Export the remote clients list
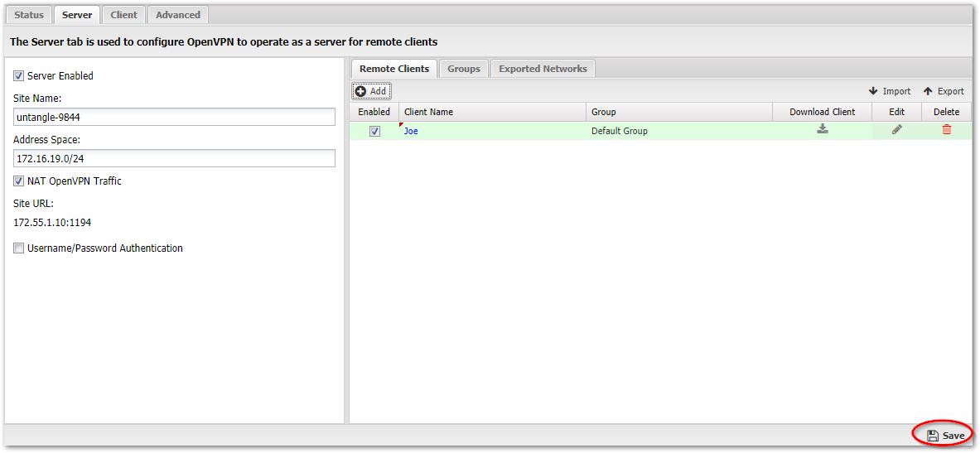 coord(944,91)
